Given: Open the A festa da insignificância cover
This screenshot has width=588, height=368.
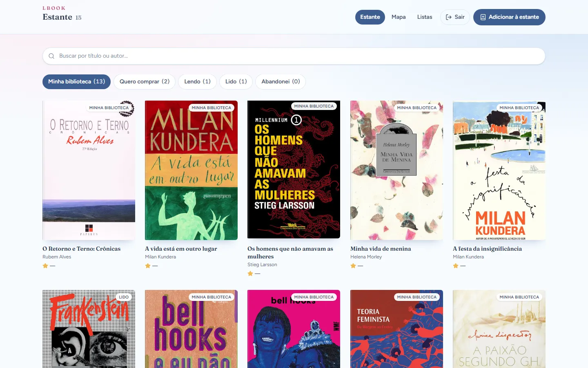Looking at the screenshot, I should coord(499,170).
